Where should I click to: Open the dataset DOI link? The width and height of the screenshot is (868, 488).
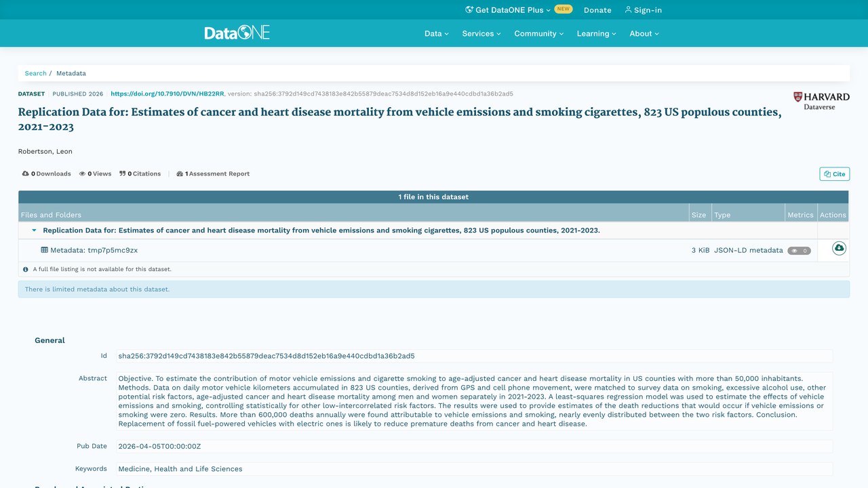(167, 94)
